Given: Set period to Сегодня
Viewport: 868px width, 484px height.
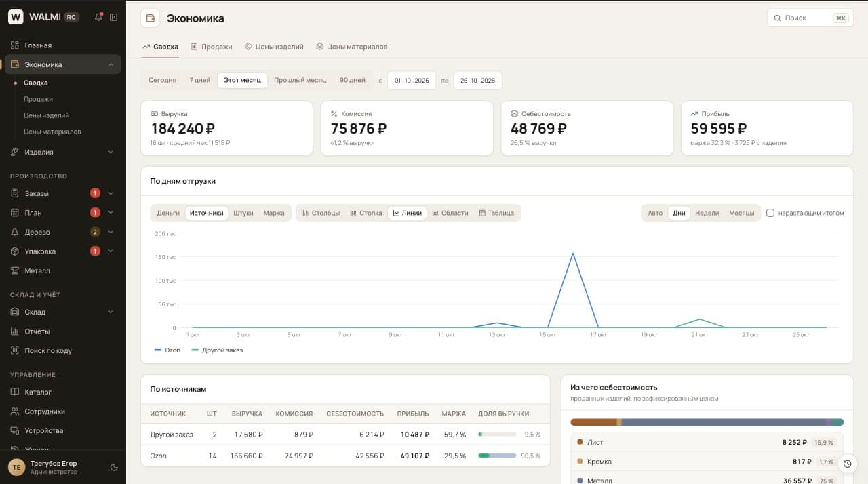Looking at the screenshot, I should [x=163, y=80].
